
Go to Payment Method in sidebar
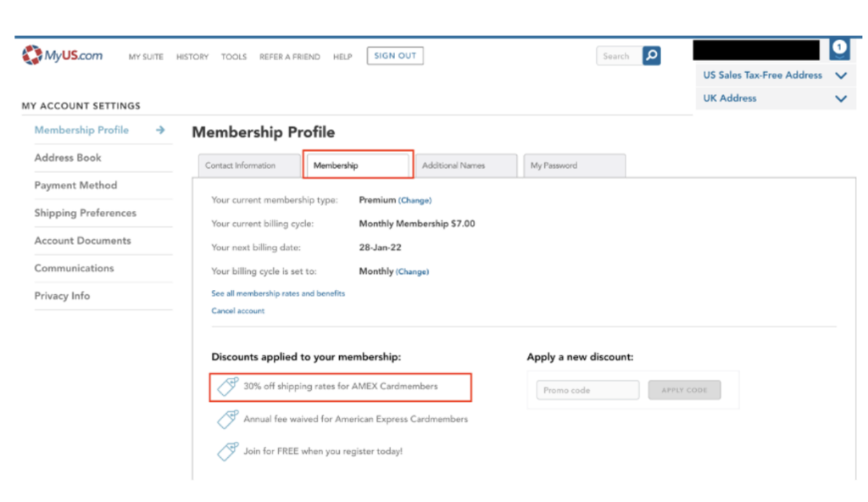(75, 186)
